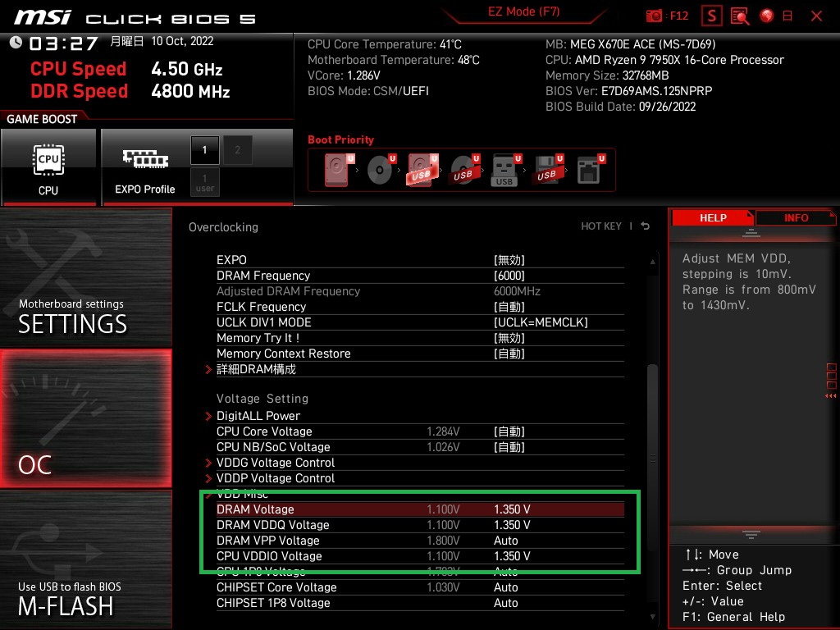Select the network boot device icon
Image resolution: width=840 pixels, height=630 pixels.
[x=590, y=170]
